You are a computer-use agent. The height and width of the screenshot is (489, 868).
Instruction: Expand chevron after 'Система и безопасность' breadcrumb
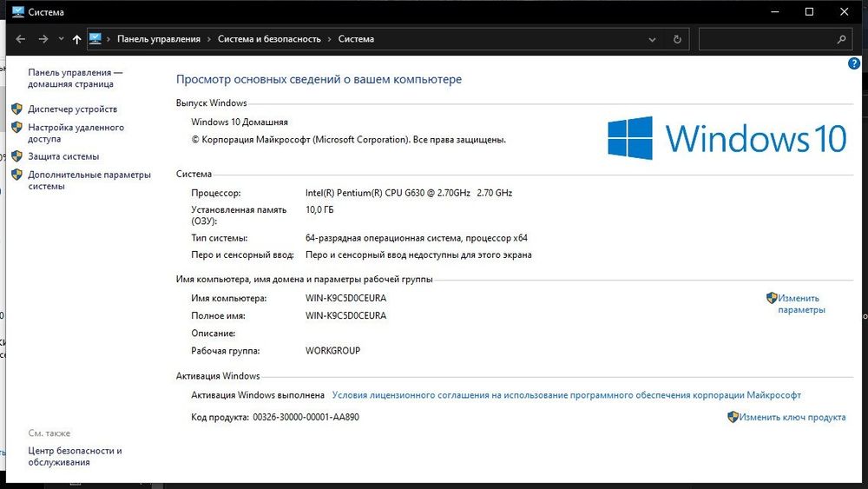pos(329,39)
